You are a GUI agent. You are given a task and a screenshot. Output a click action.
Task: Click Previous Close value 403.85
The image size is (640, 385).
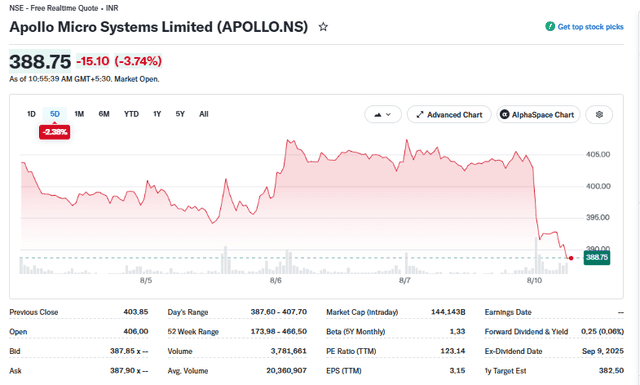[136, 312]
